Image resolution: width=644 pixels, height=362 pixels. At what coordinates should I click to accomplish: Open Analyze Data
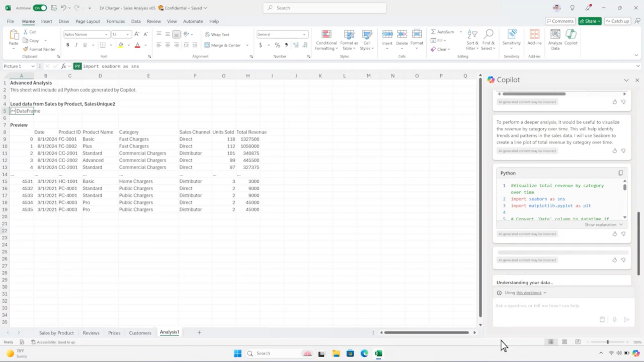(x=555, y=39)
